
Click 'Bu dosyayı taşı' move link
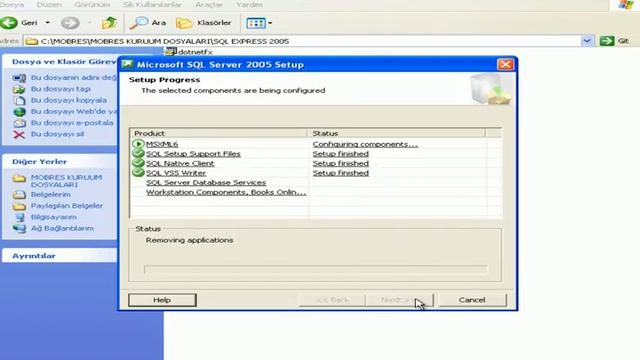tap(61, 89)
